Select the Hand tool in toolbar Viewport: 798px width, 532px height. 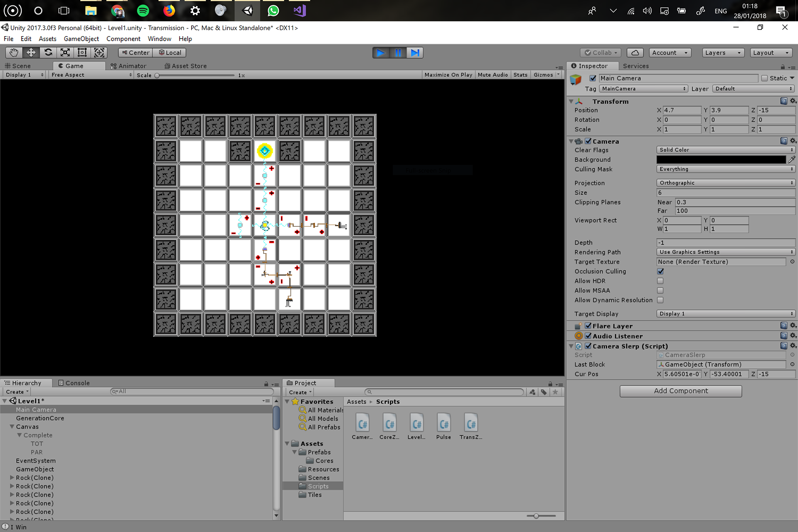[14, 53]
